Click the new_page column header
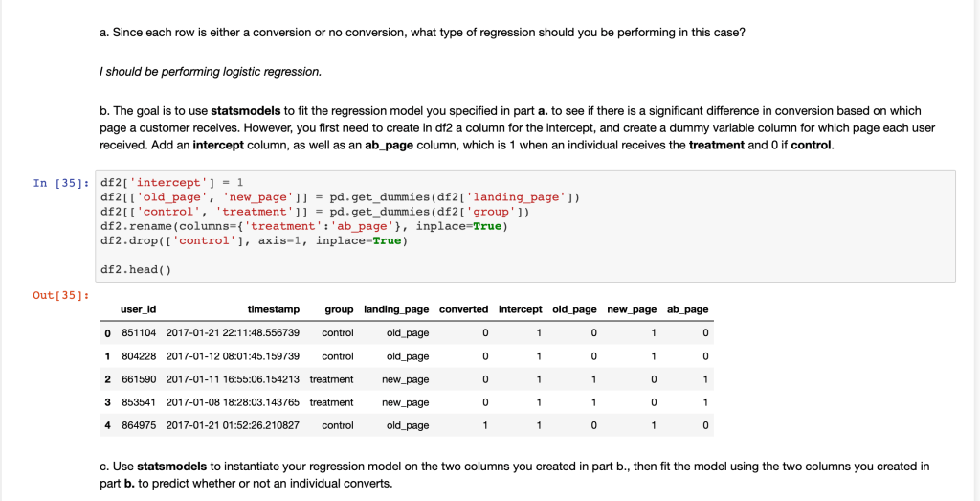This screenshot has height=501, width=980. tap(632, 309)
